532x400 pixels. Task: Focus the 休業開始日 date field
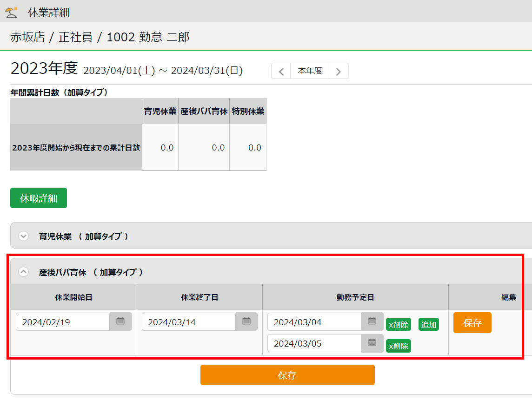(63, 322)
